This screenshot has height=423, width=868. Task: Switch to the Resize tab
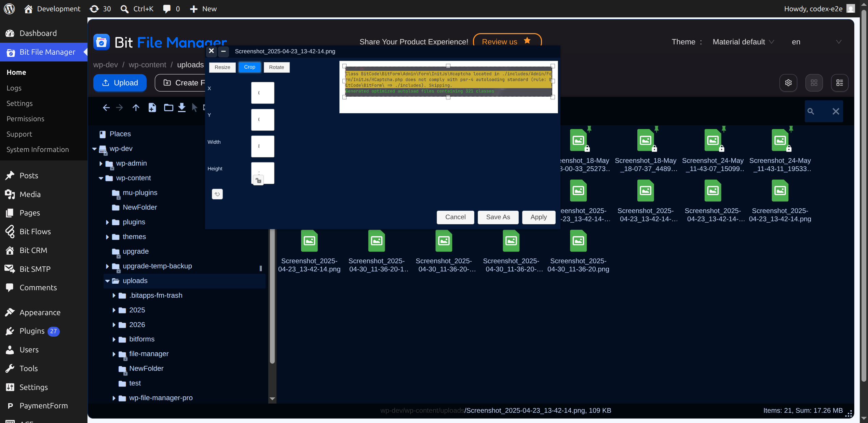point(222,67)
